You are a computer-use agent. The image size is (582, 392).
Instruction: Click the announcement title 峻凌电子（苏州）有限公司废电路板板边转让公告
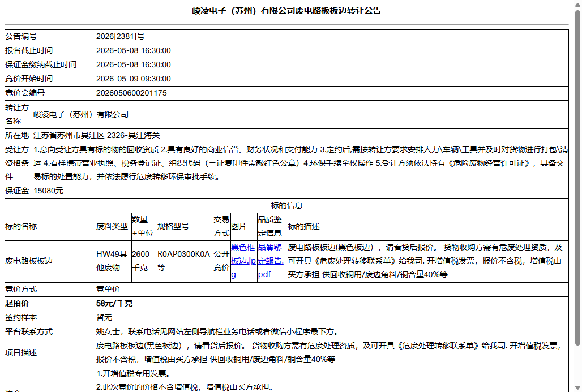point(286,11)
